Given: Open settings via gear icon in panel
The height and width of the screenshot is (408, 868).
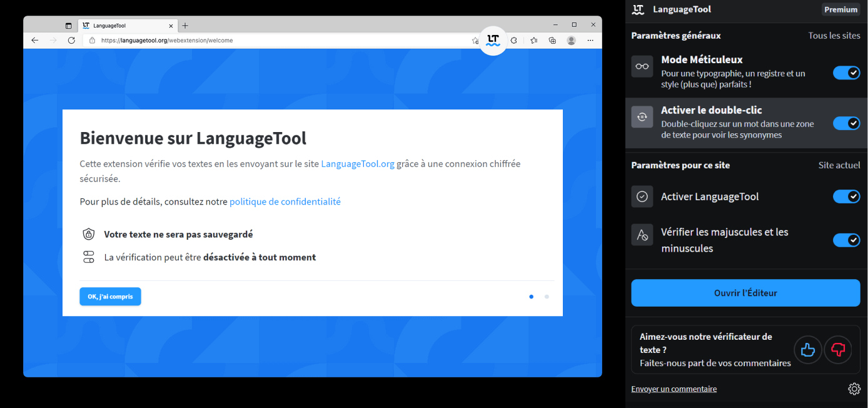Looking at the screenshot, I should [x=854, y=389].
